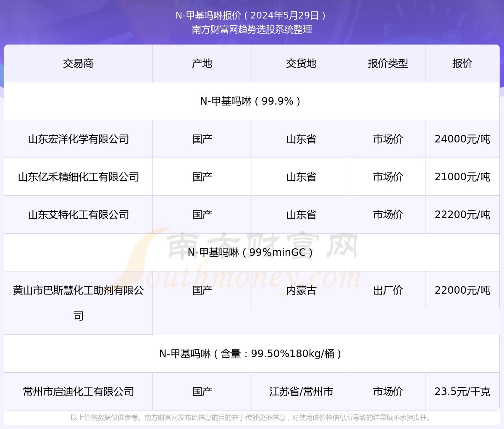Click '市场价' in the 山东艾特化工 row
This screenshot has height=429, width=504.
click(x=388, y=215)
